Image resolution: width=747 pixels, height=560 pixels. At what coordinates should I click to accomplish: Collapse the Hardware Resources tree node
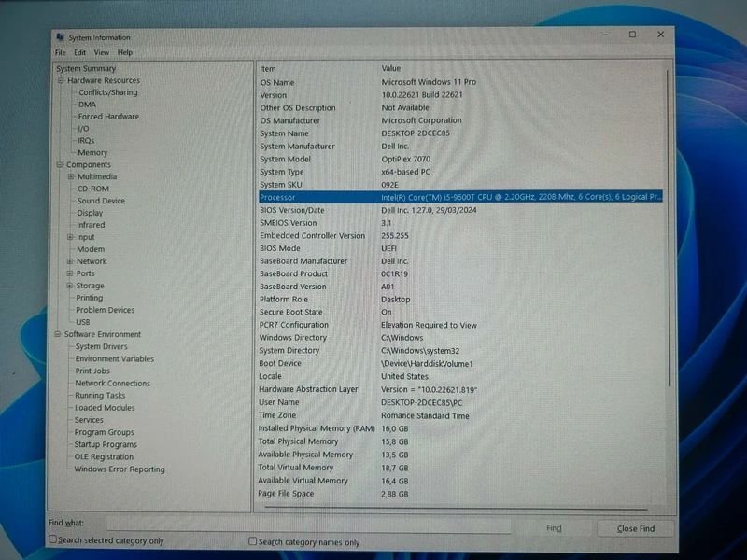61,80
